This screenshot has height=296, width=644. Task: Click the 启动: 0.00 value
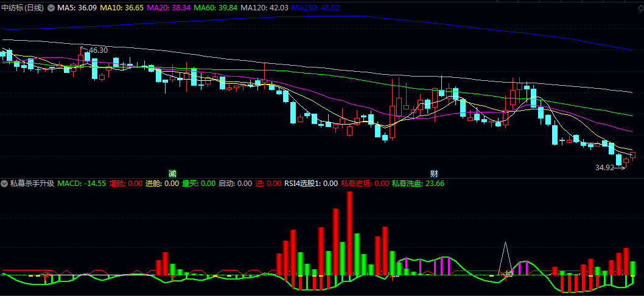point(235,184)
